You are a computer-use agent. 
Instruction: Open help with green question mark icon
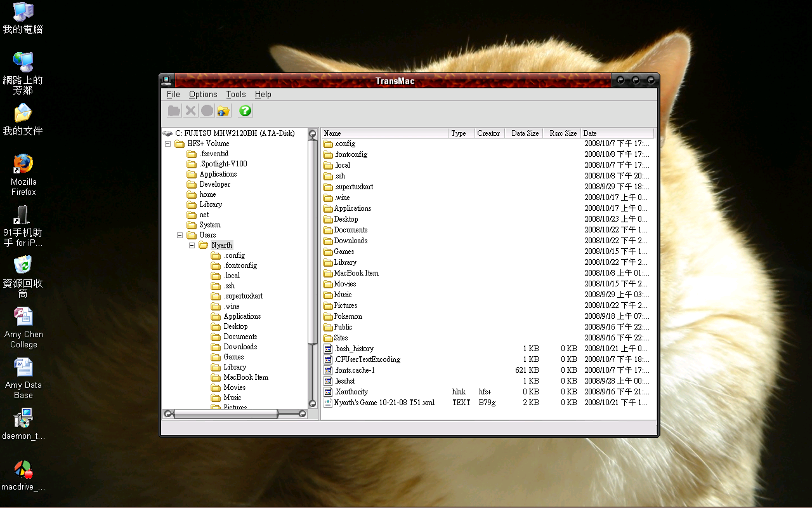click(x=246, y=111)
